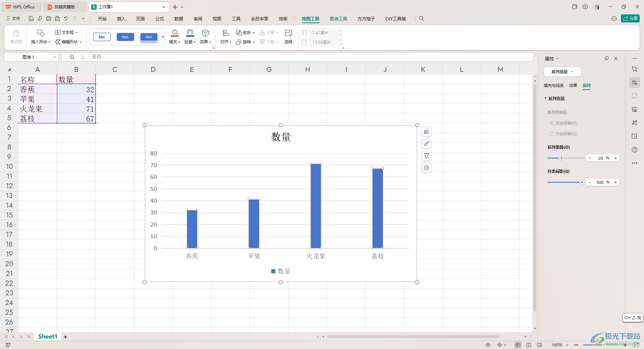Undo the last action
The image size is (644, 349).
coord(66,19)
